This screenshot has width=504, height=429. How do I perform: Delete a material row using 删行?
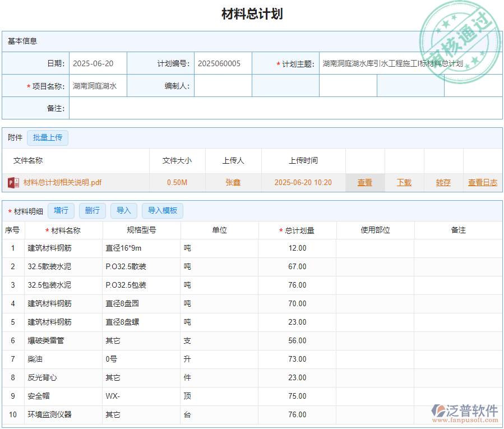[x=92, y=210]
